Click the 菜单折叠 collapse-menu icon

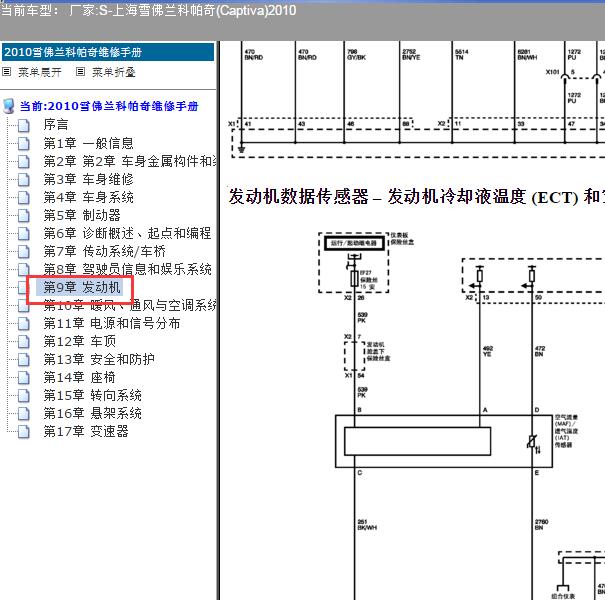pyautogui.click(x=80, y=72)
